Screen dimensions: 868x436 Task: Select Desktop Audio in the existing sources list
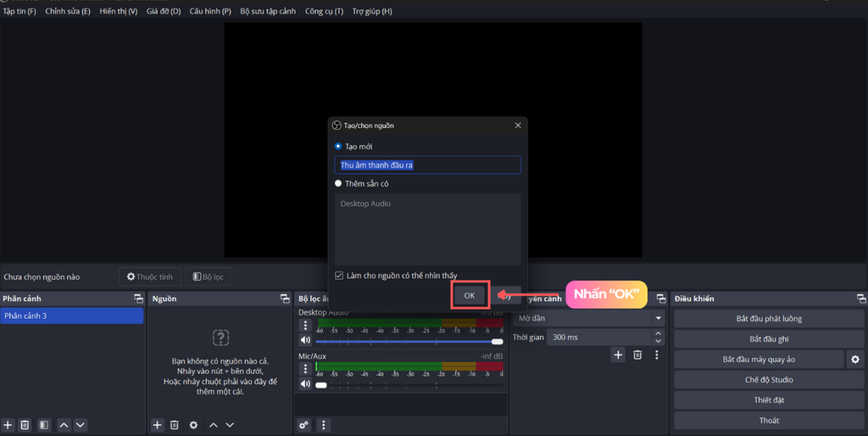point(365,204)
